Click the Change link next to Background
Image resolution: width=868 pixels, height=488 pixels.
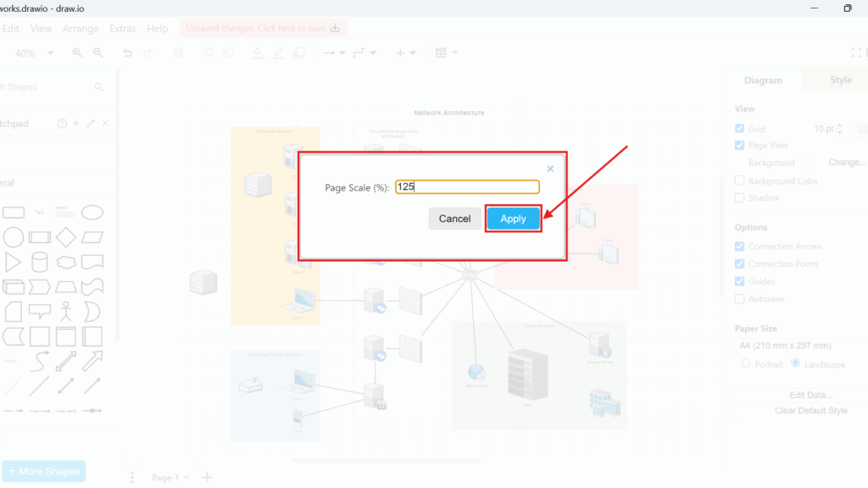point(845,163)
